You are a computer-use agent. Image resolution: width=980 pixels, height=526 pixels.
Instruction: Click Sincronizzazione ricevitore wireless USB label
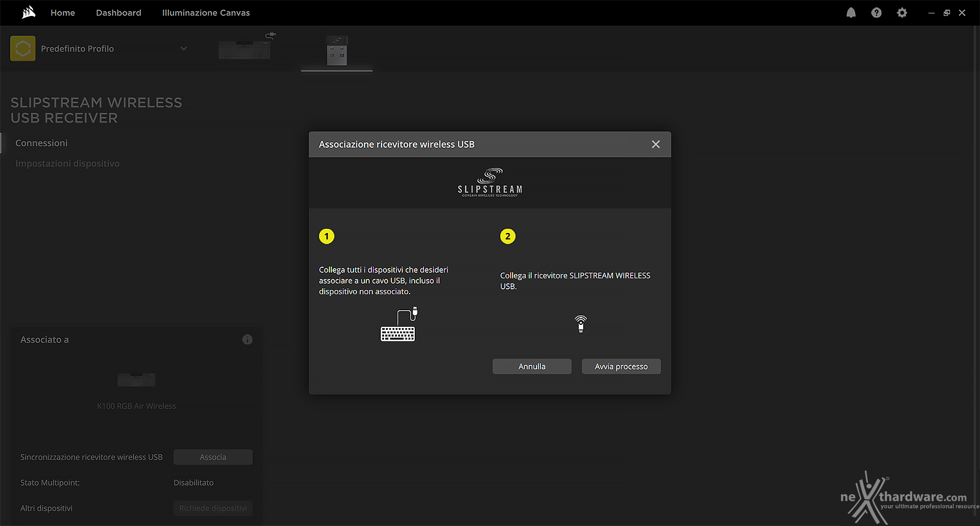point(91,457)
